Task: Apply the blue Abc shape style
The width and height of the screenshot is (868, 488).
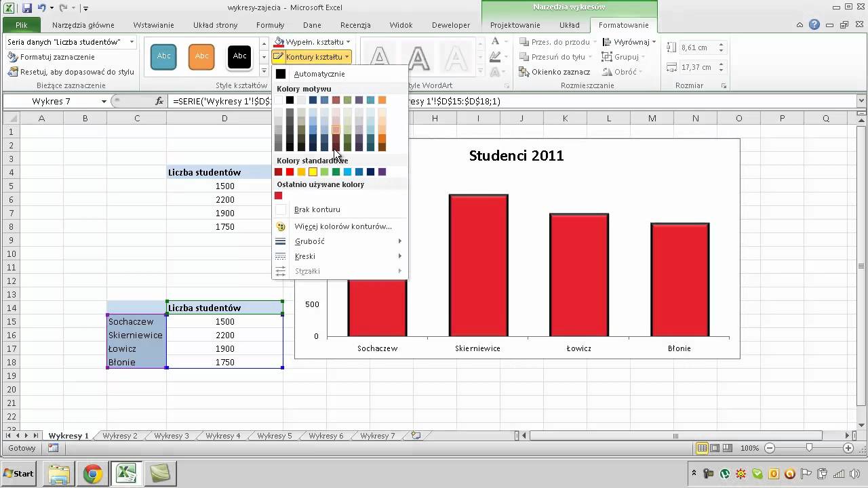Action: [x=164, y=56]
